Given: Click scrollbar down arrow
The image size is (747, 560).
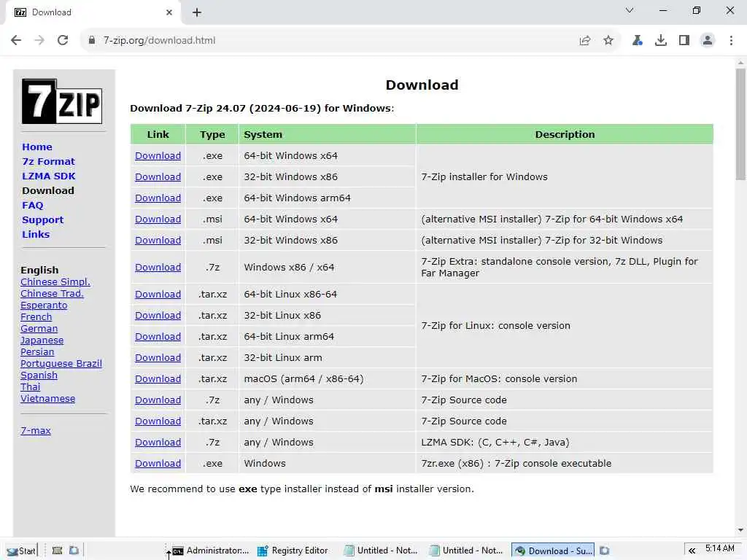Looking at the screenshot, I should [740, 530].
